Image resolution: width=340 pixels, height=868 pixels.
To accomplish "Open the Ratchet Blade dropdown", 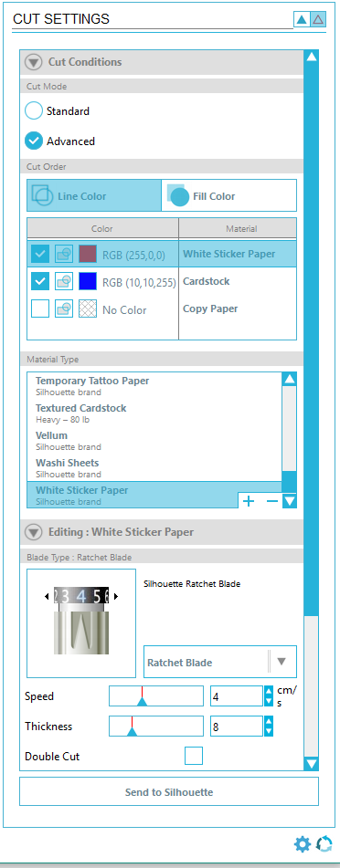I will coord(220,662).
